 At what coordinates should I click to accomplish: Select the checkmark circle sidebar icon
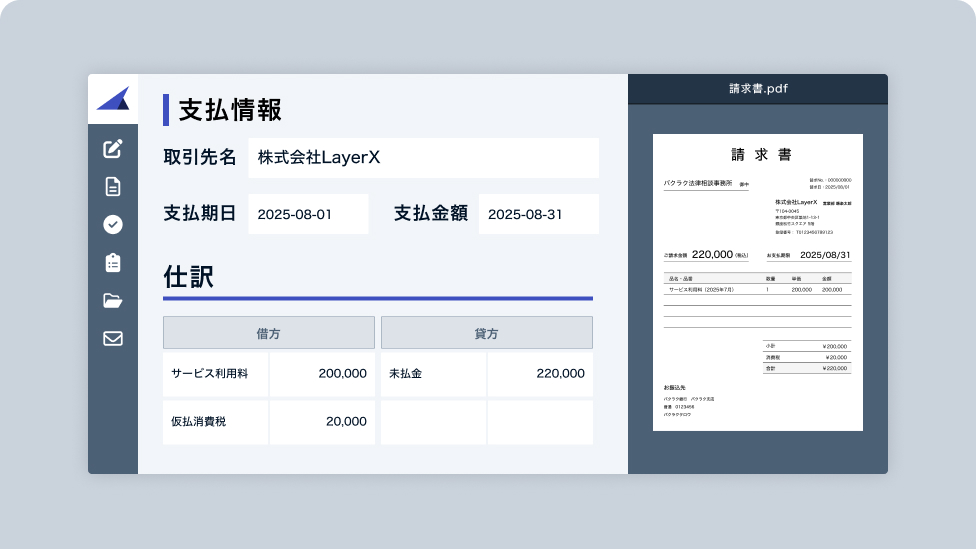pyautogui.click(x=113, y=225)
